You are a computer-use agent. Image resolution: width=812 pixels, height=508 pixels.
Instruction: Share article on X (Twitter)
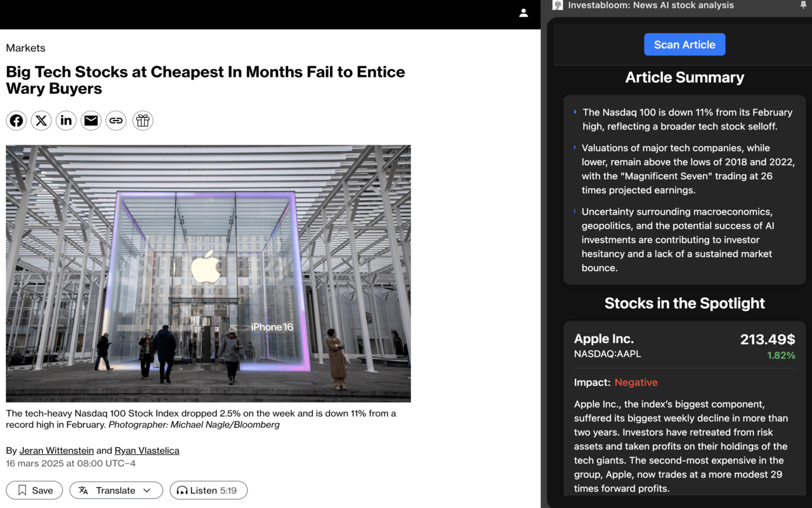click(41, 121)
